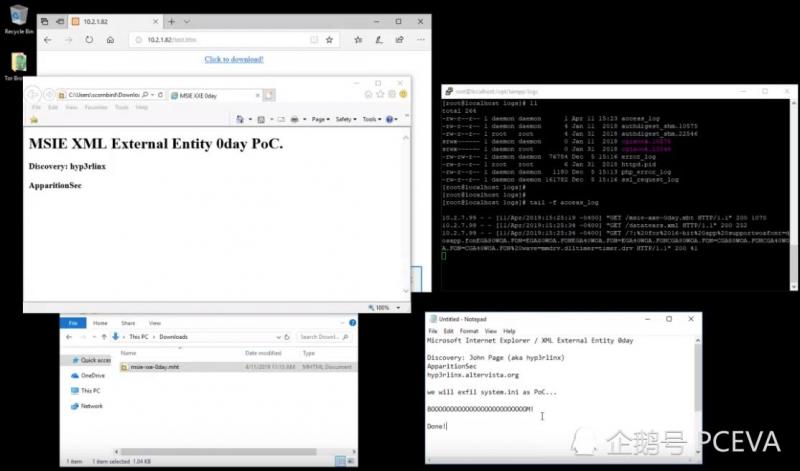
Task: Click search magnifier in Internet Explorer address bar
Action: click(145, 95)
